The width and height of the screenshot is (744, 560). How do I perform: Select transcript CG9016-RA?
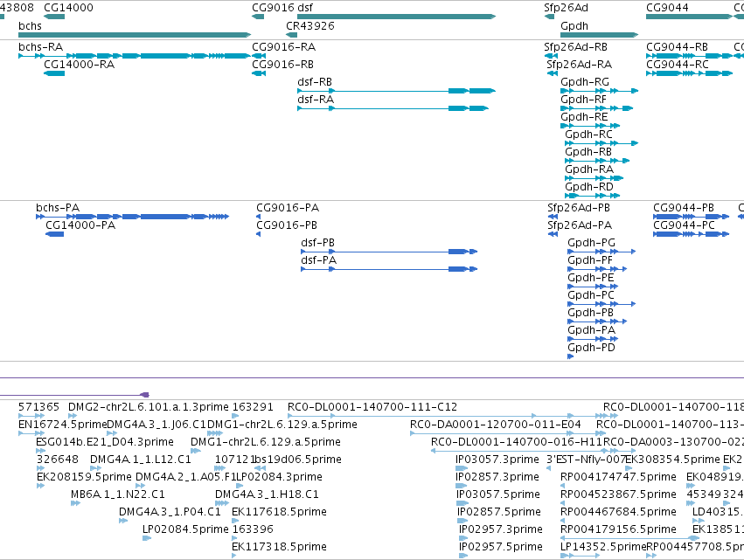[259, 56]
